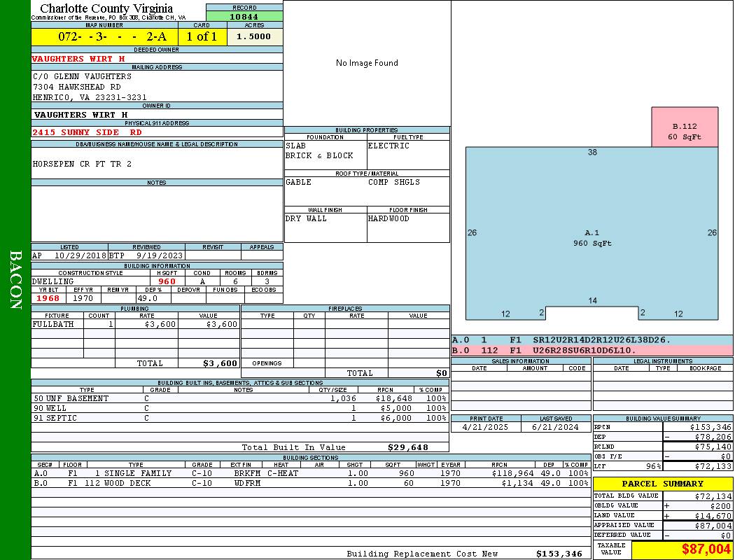Select the 'No Image Found' photo placeholder
The width and height of the screenshot is (735, 560).
click(367, 63)
